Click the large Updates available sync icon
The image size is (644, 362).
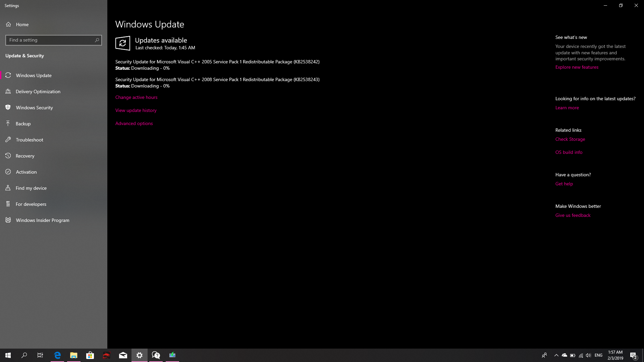(x=123, y=43)
